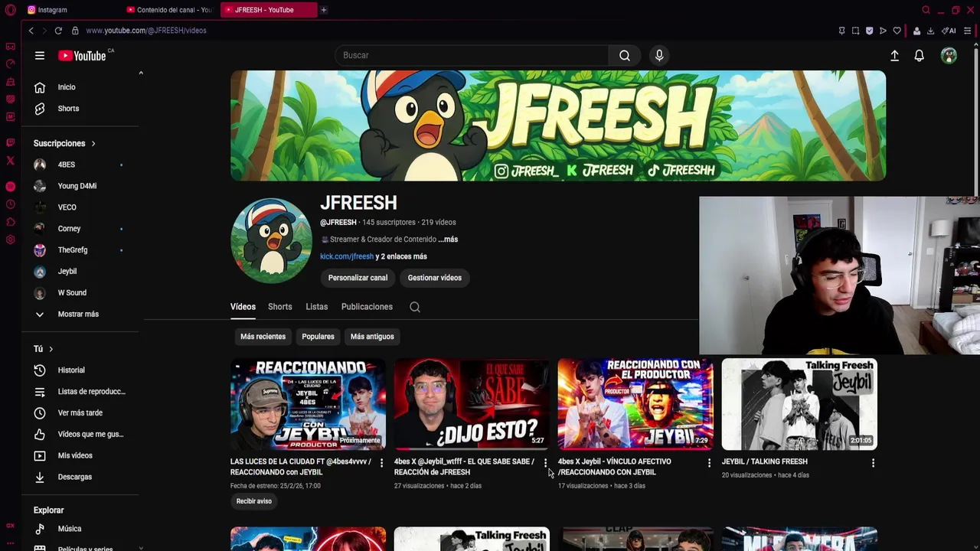Click the browser profile person icon

(x=916, y=31)
